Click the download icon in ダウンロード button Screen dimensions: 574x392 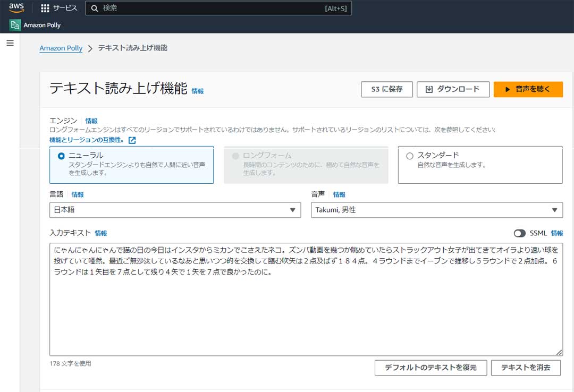(x=429, y=89)
